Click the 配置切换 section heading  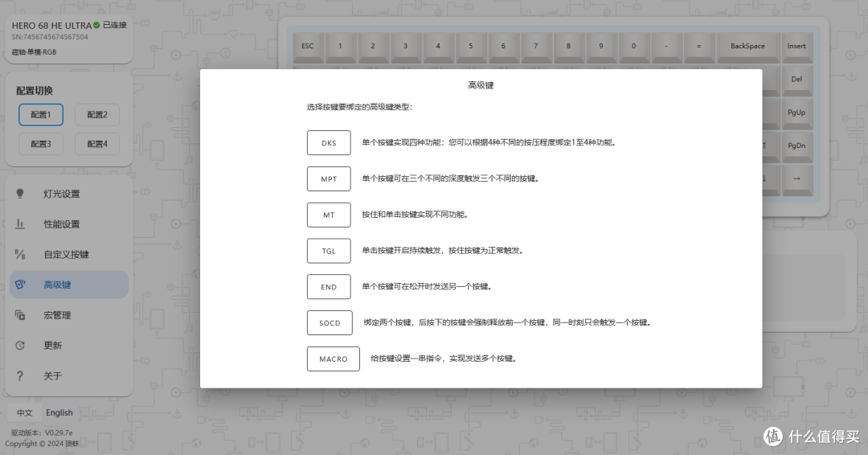pos(35,91)
